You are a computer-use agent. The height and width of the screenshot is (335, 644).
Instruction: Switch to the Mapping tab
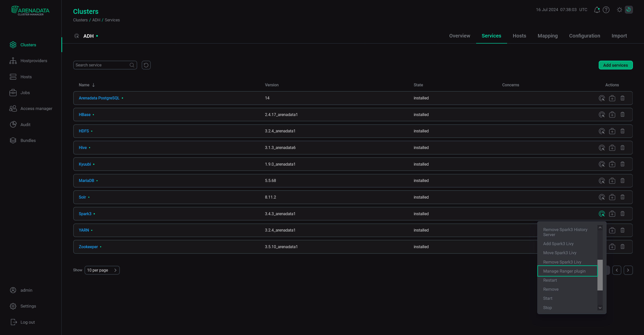click(548, 36)
